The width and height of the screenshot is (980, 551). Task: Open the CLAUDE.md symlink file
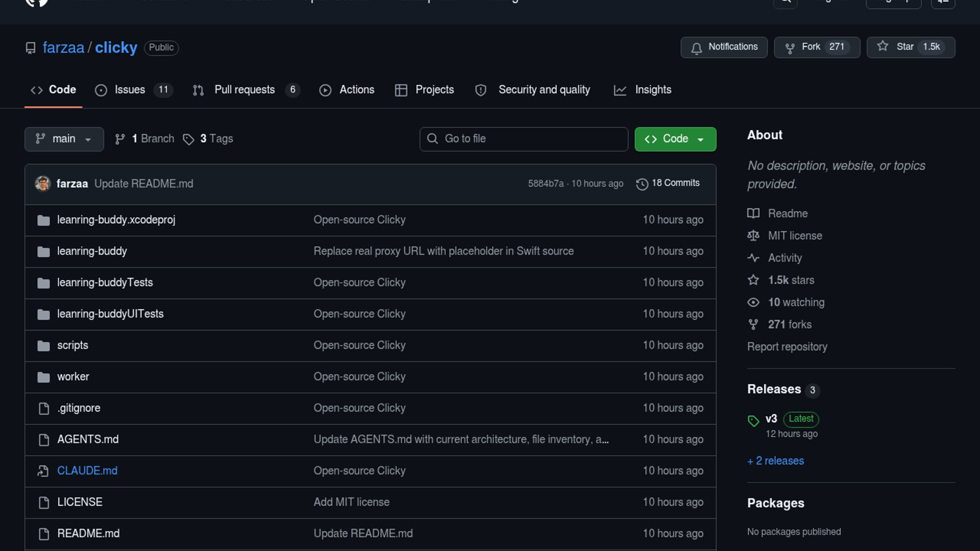point(87,470)
